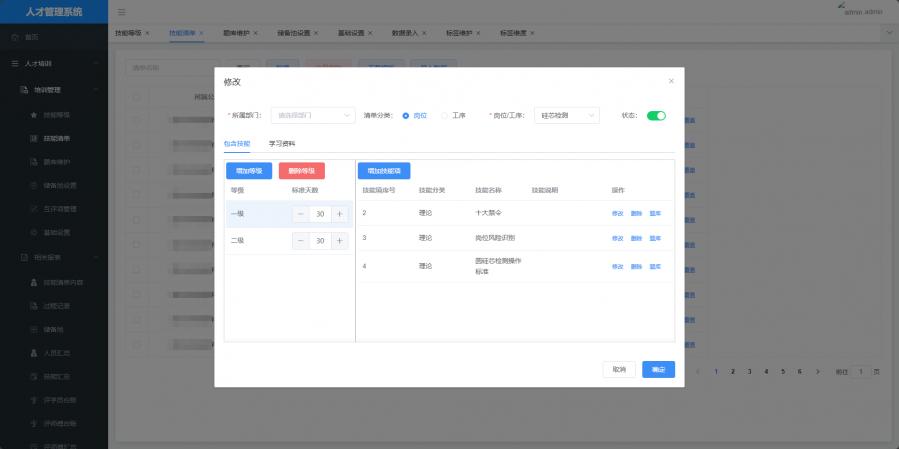Viewport: 899px width, 449px height.
Task: Click the red 删除等级 button
Action: pyautogui.click(x=302, y=171)
